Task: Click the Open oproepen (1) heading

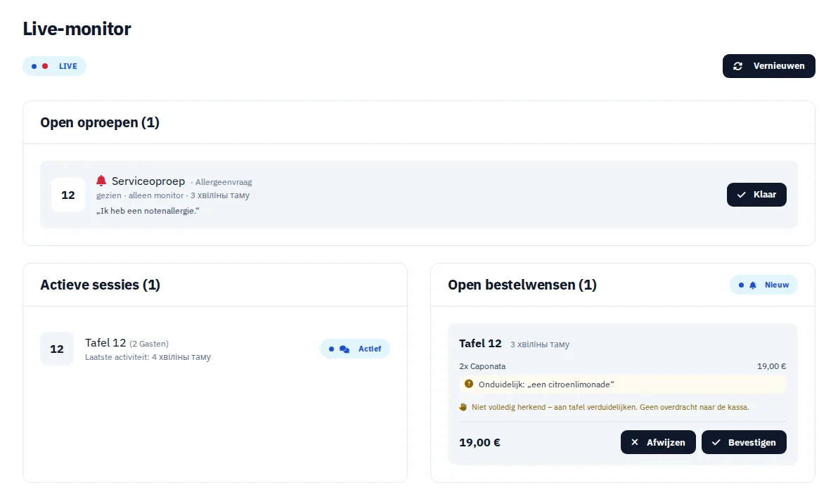Action: tap(100, 122)
